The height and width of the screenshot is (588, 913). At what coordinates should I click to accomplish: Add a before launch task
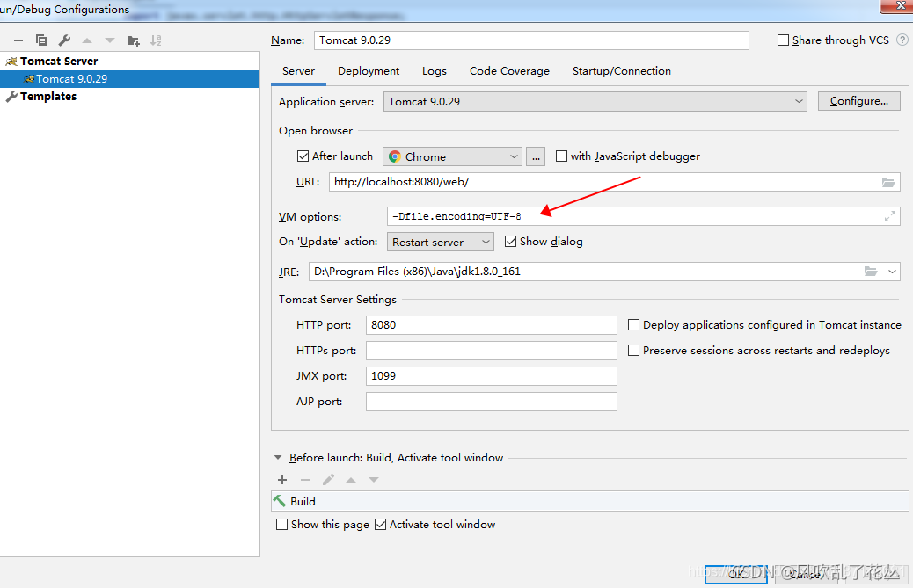point(282,480)
